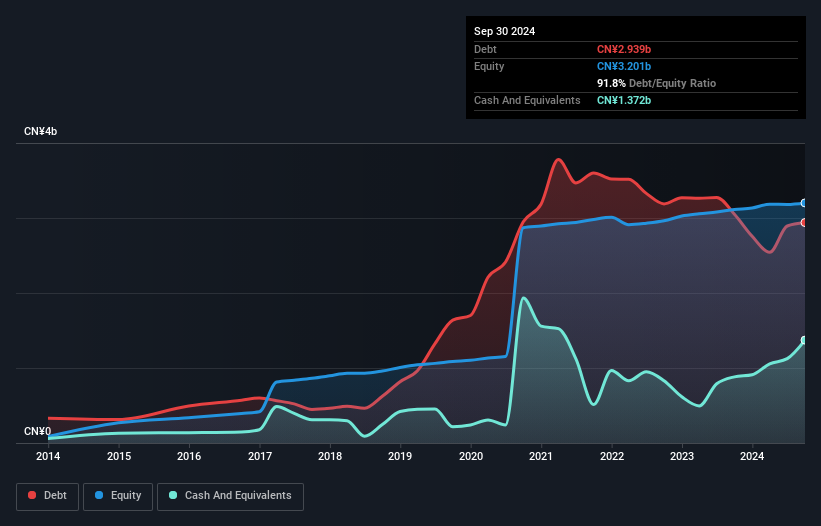Click the teal Cash endpoint marker

804,340
